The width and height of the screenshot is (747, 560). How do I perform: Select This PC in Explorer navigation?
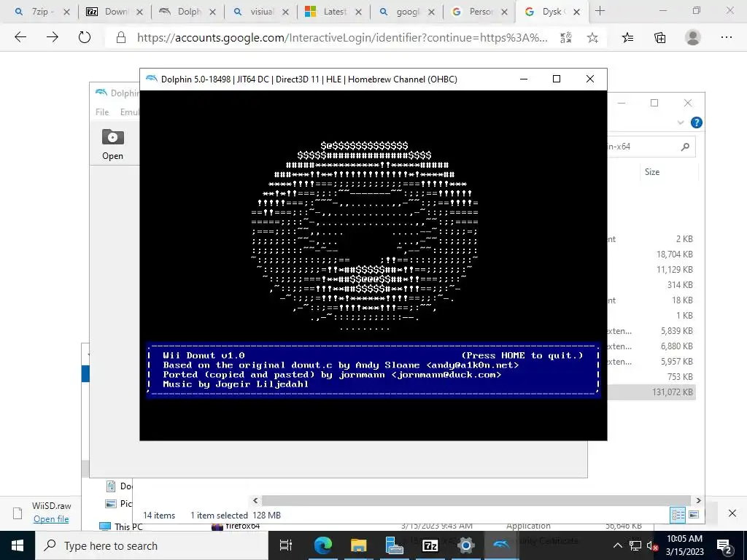(121, 526)
